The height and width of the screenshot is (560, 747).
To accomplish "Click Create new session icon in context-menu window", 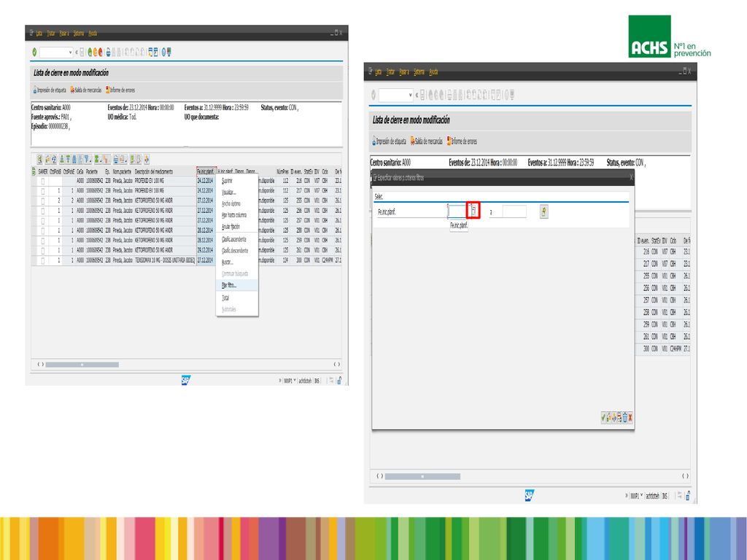I will pyautogui.click(x=150, y=52).
